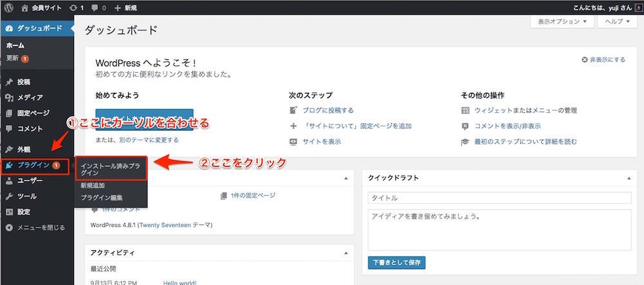The height and width of the screenshot is (285, 644).
Task: Open the ダッシュボード sidebar menu
Action: point(37,28)
